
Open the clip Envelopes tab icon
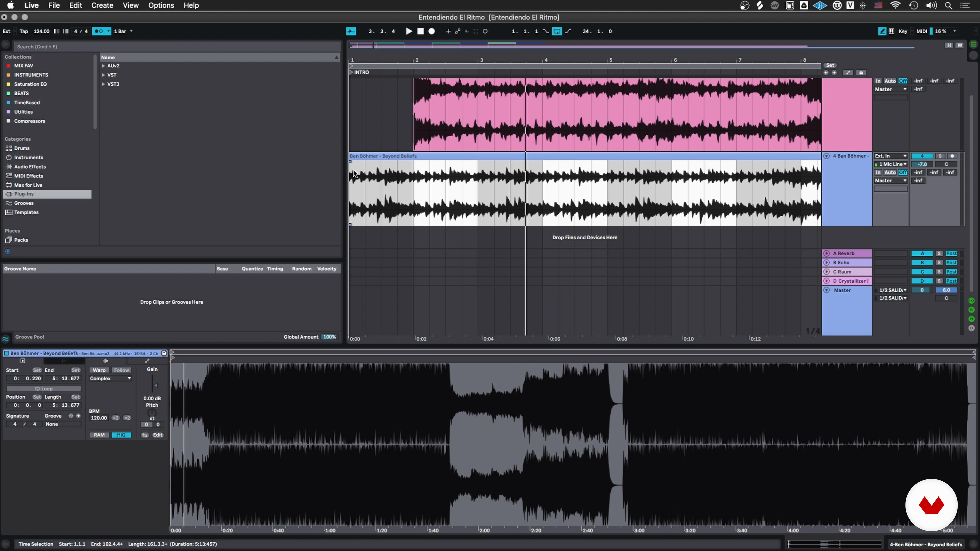tap(147, 361)
